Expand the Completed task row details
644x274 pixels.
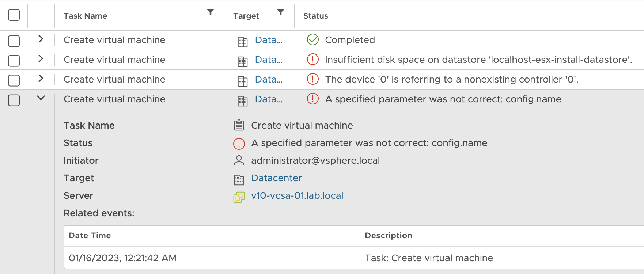click(41, 39)
